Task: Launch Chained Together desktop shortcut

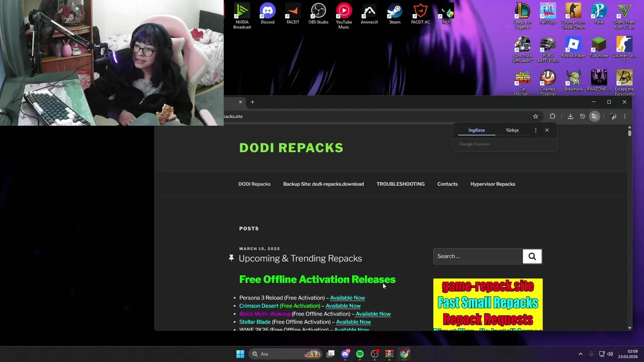Action: [548, 83]
